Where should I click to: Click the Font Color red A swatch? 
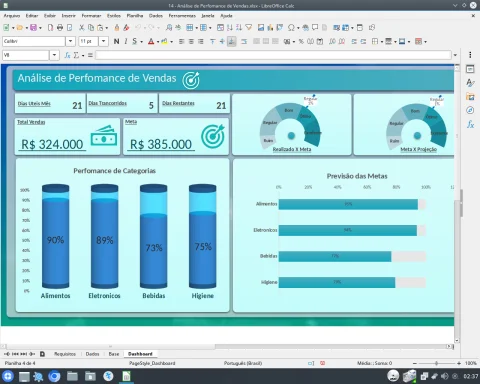(x=151, y=41)
